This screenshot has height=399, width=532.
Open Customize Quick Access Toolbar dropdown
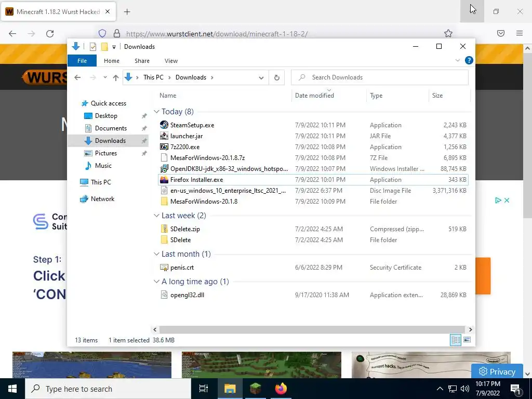tap(114, 47)
